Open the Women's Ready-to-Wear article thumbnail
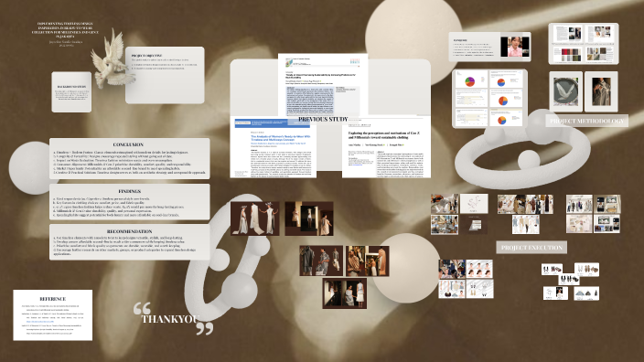This screenshot has width=644, height=362. tap(274, 147)
